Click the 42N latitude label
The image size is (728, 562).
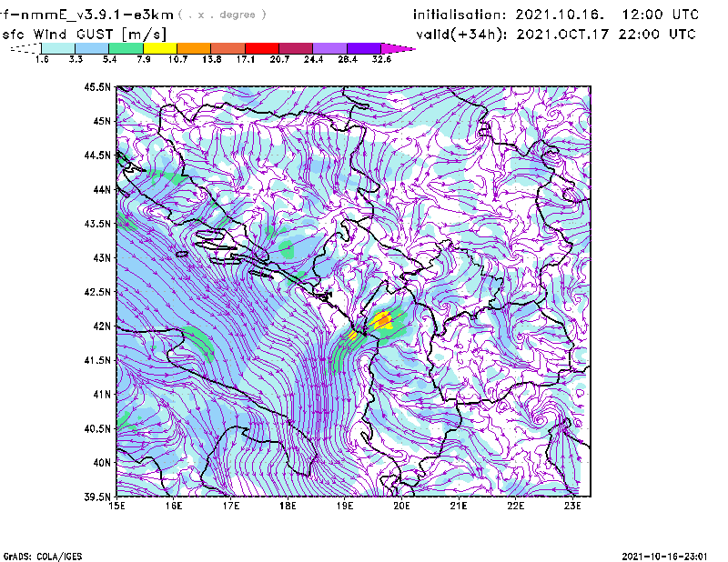(102, 326)
